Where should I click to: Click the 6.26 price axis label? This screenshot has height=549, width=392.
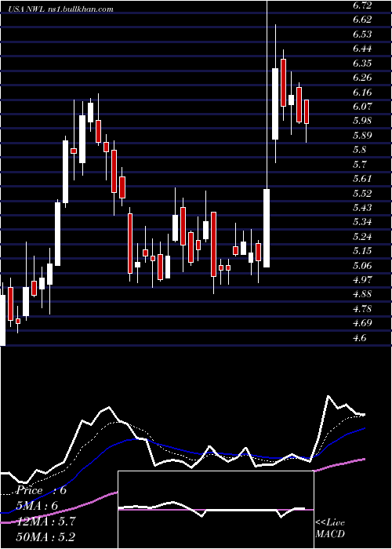tap(362, 78)
